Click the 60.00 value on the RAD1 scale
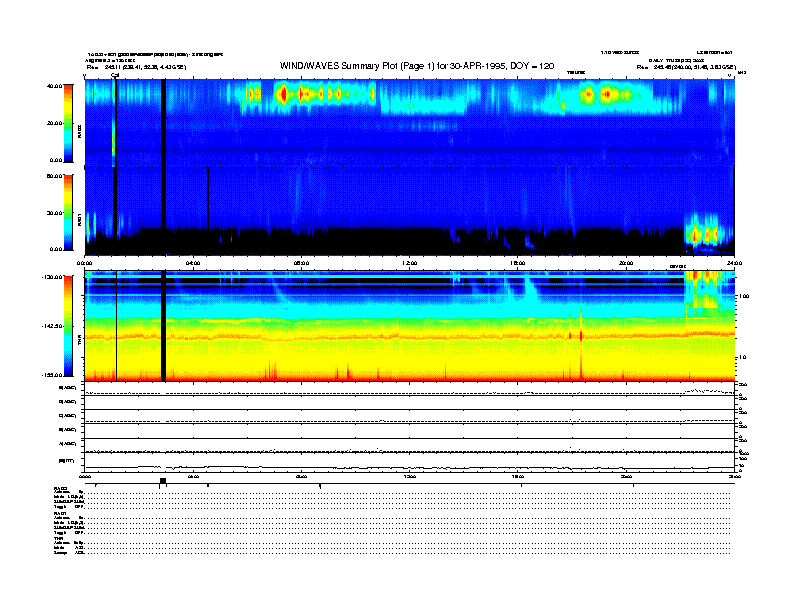The image size is (792, 612). (54, 176)
